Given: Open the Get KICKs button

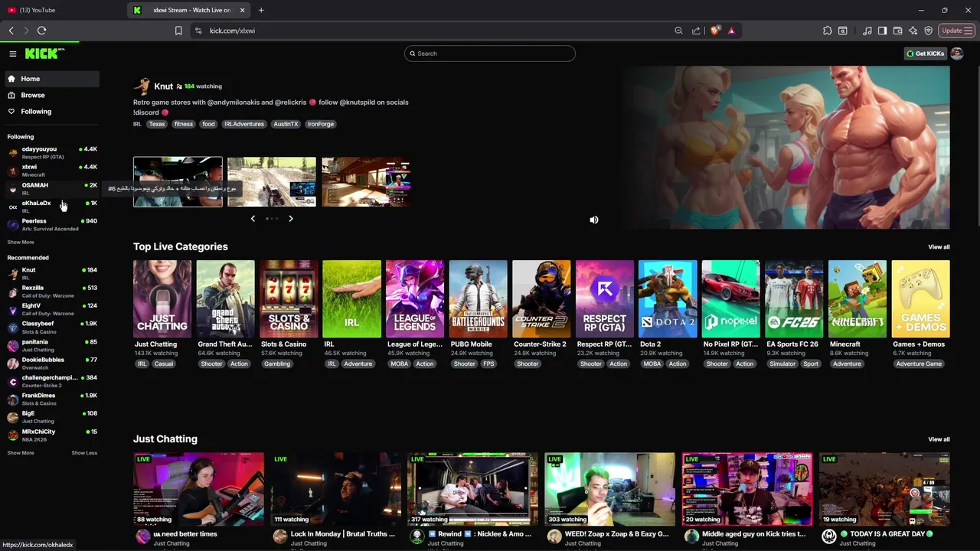Looking at the screenshot, I should coord(926,54).
